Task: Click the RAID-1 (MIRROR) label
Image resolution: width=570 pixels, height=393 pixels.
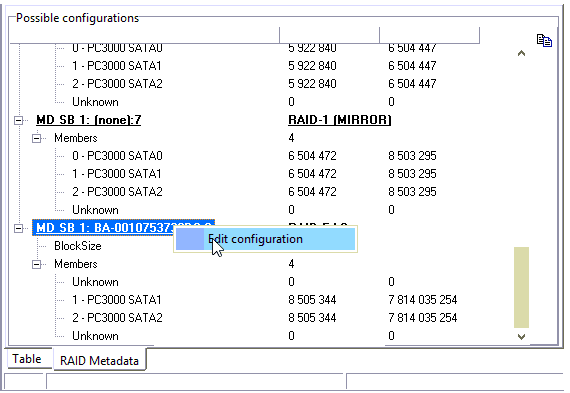Action: coord(340,120)
